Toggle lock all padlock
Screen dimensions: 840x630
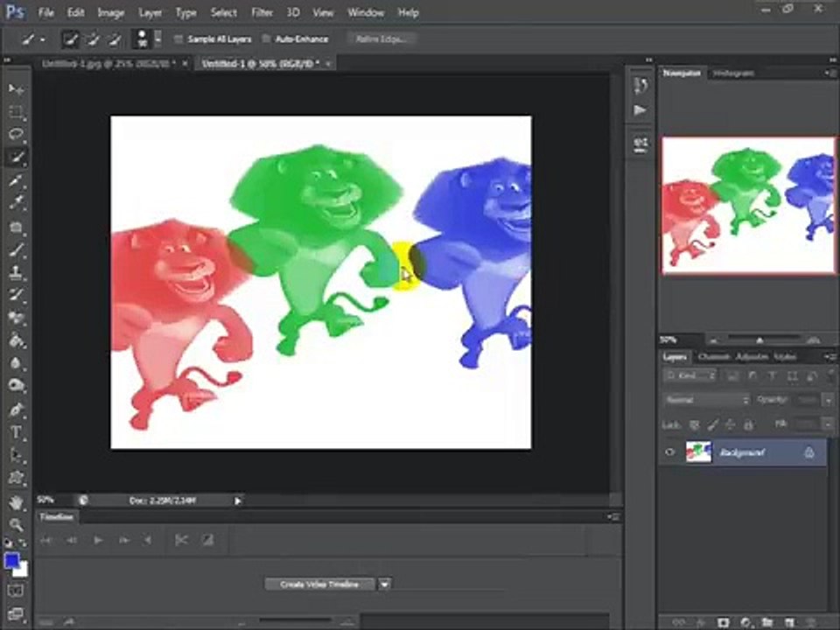pos(748,425)
